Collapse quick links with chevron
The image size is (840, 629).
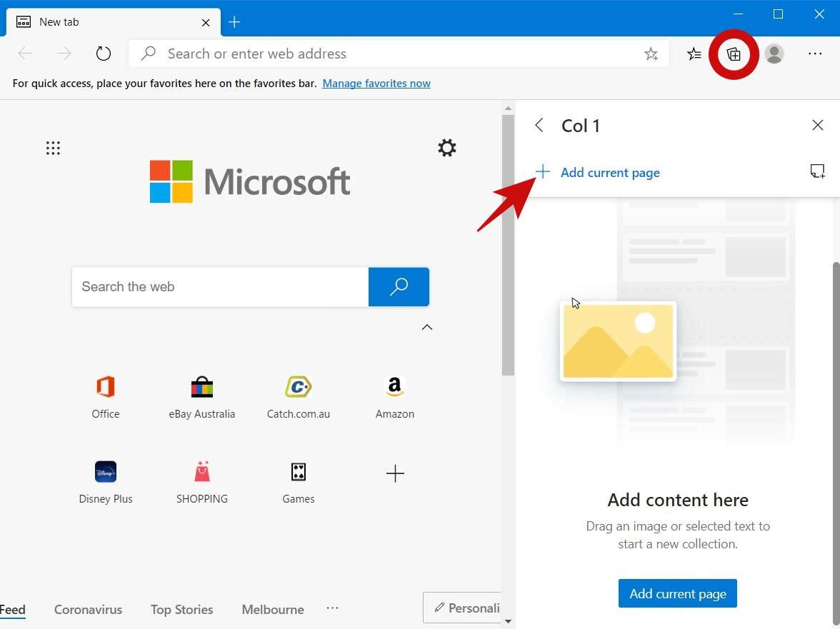[427, 327]
